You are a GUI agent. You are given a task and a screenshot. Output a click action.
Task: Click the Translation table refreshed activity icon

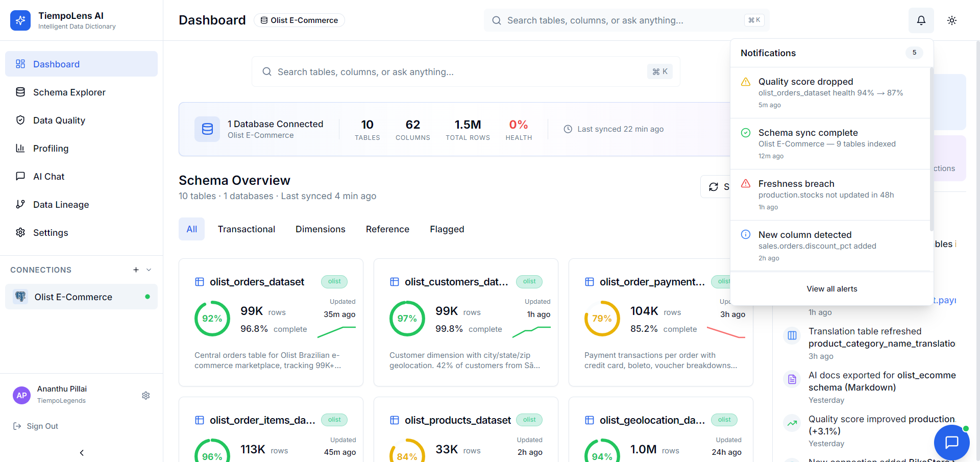pyautogui.click(x=792, y=335)
